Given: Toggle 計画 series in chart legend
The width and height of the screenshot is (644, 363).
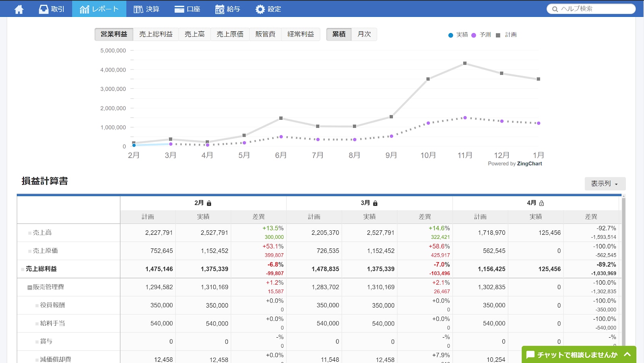Looking at the screenshot, I should pyautogui.click(x=506, y=35).
